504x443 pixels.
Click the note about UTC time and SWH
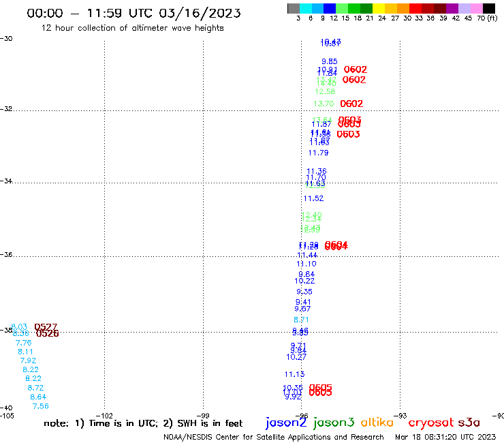tap(143, 423)
